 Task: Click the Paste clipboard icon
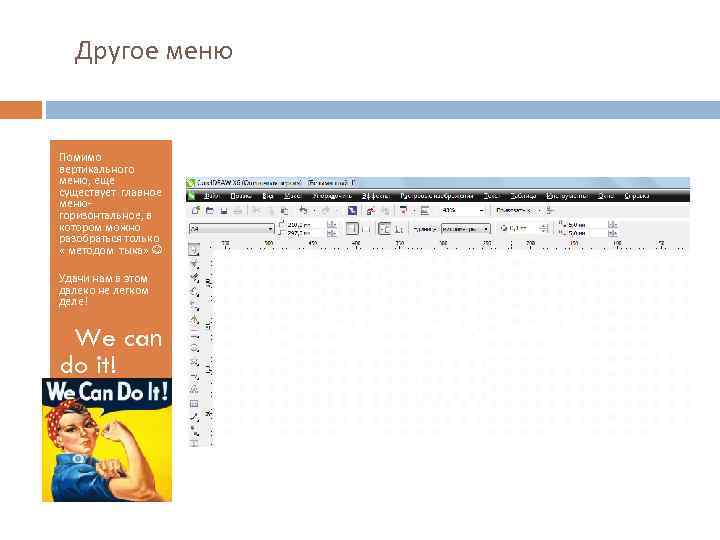pyautogui.click(x=285, y=211)
